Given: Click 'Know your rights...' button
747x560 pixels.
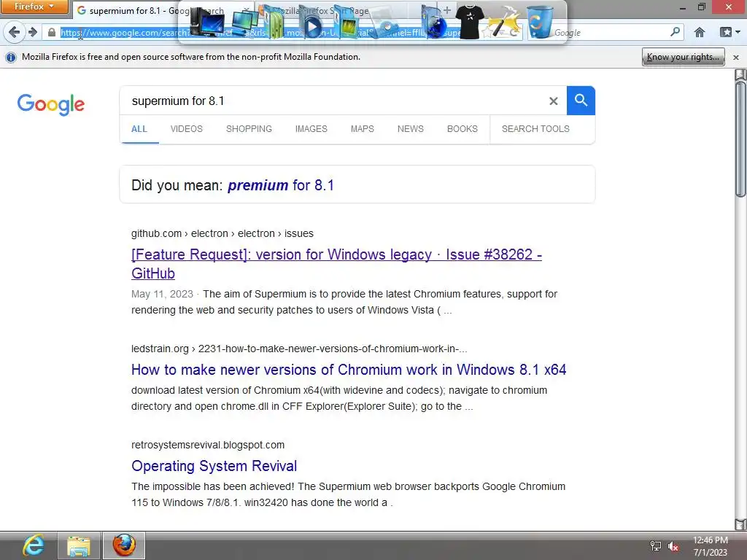Looking at the screenshot, I should click(x=683, y=57).
